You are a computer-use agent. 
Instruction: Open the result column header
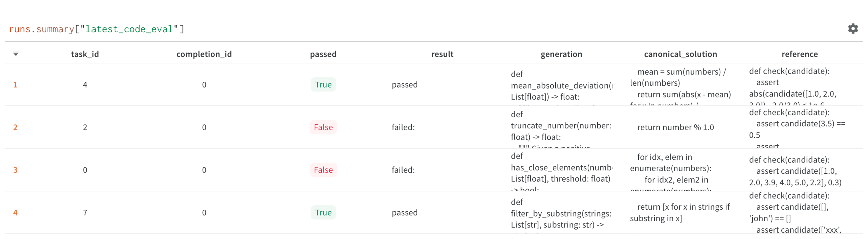(442, 54)
